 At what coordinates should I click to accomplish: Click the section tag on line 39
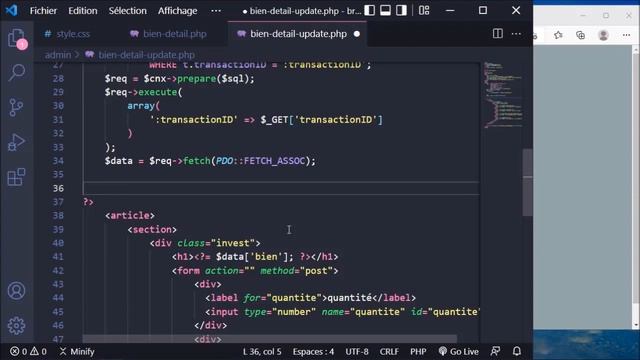[152, 229]
